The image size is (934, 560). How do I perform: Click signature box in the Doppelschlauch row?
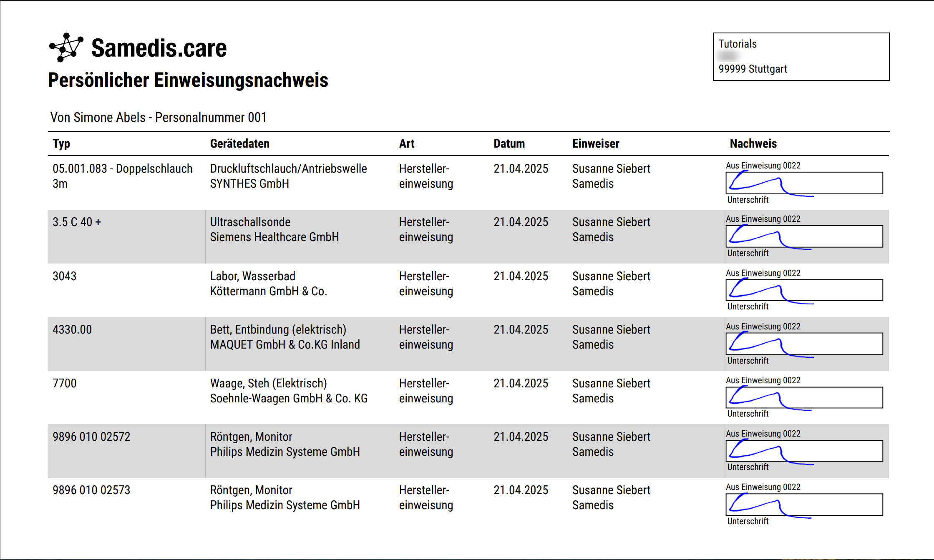804,183
